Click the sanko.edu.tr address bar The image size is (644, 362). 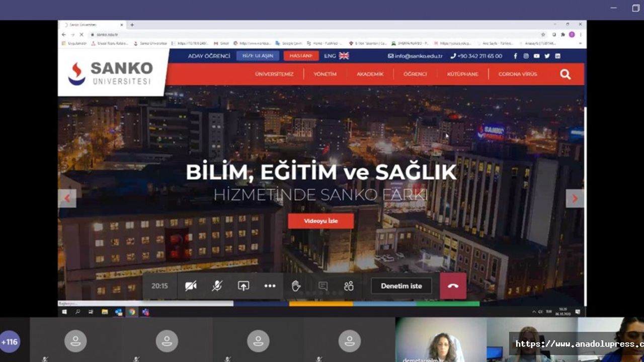[317, 34]
